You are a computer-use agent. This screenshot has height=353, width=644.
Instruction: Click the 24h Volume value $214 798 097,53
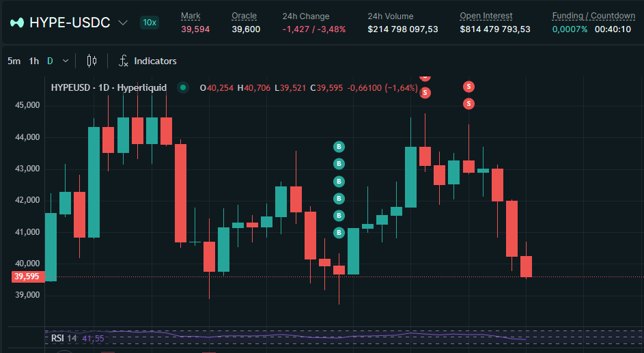click(x=402, y=29)
